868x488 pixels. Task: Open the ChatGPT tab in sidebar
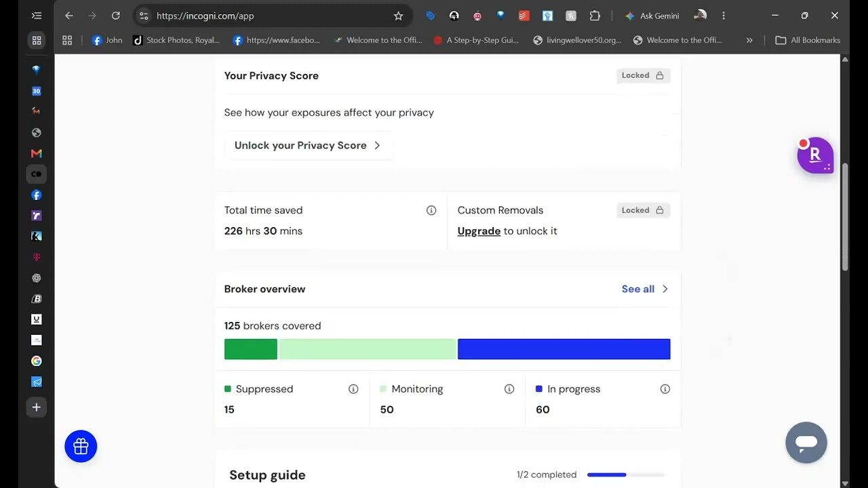[x=37, y=278]
